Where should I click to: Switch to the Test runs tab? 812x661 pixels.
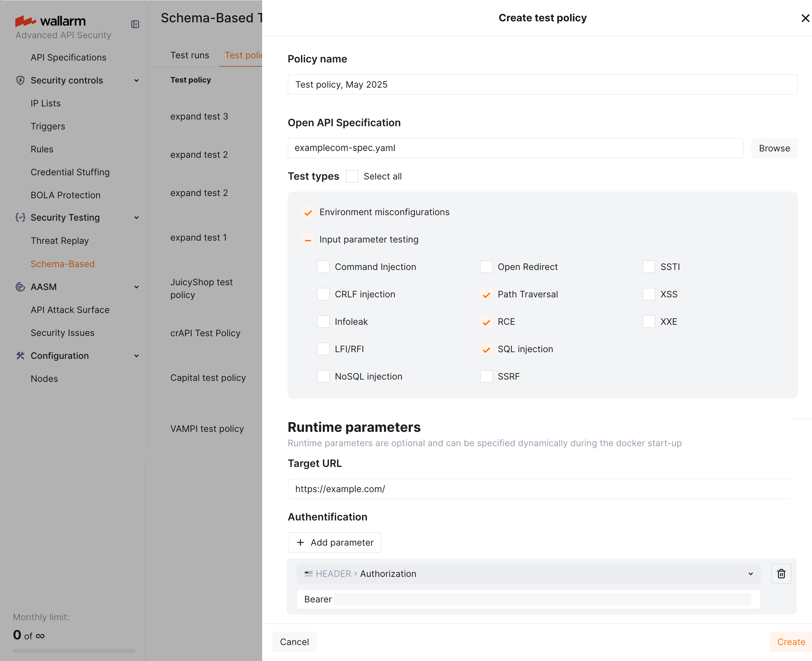click(190, 55)
